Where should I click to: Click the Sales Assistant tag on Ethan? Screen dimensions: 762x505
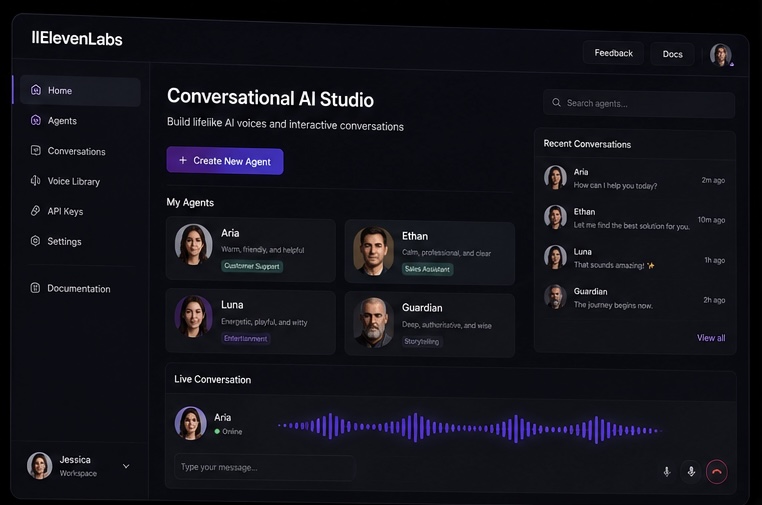tap(427, 269)
